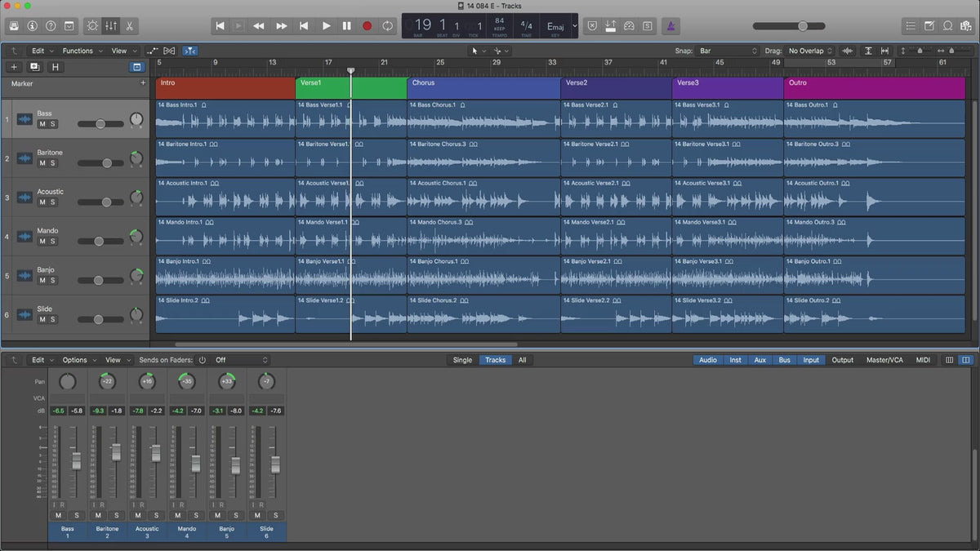
Task: Click the Aux filter button in mixer
Action: point(759,360)
